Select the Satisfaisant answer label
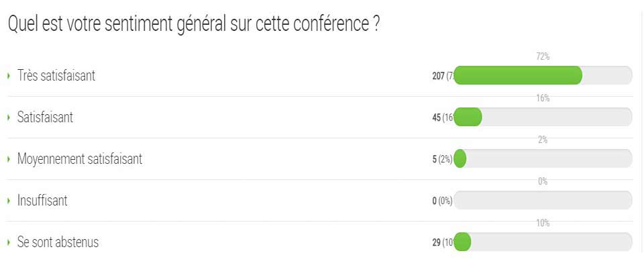This screenshot has height=274, width=644. coord(45,118)
